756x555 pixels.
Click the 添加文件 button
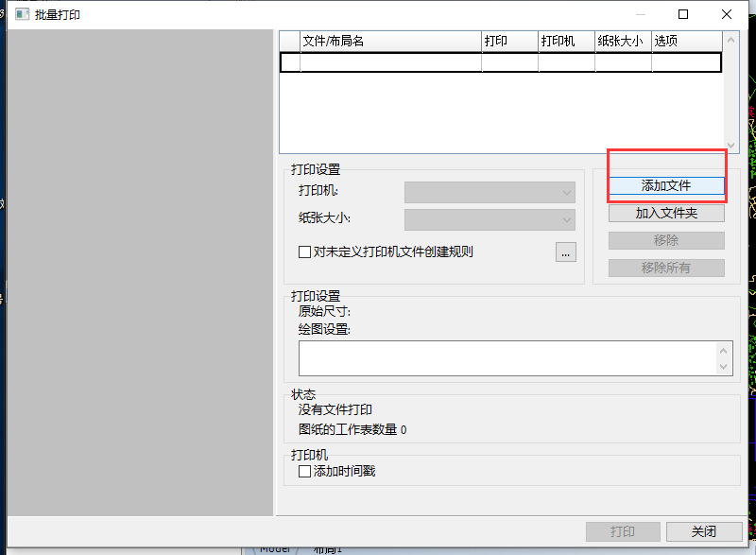(x=666, y=185)
